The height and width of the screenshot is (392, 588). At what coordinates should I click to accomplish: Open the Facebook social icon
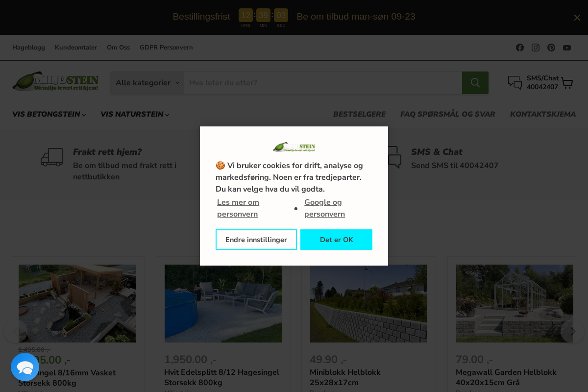point(520,48)
